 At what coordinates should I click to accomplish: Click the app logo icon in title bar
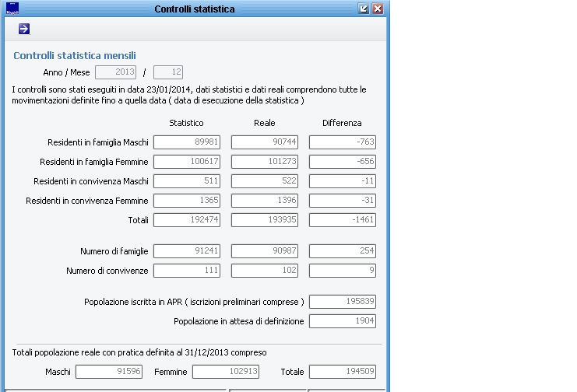tap(12, 9)
